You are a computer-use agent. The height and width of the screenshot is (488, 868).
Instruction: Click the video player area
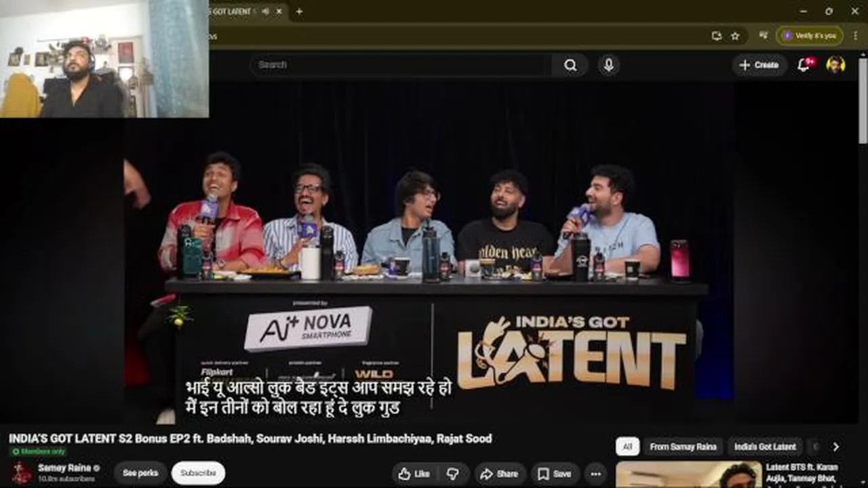point(429,254)
